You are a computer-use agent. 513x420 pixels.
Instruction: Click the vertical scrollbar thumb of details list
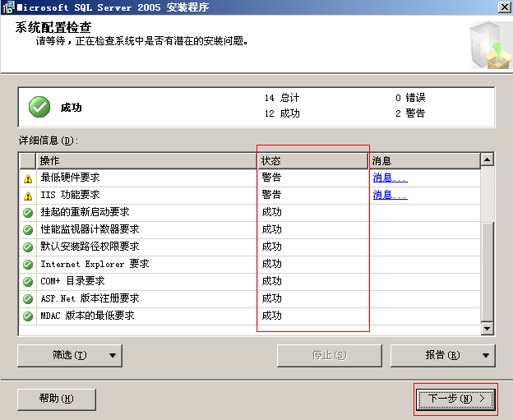[488, 272]
